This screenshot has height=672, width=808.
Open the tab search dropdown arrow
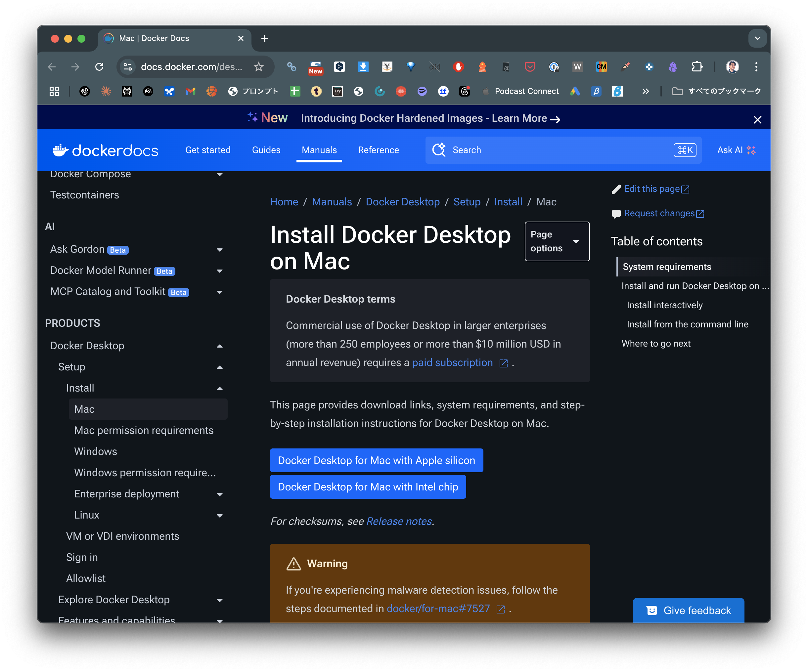click(757, 38)
